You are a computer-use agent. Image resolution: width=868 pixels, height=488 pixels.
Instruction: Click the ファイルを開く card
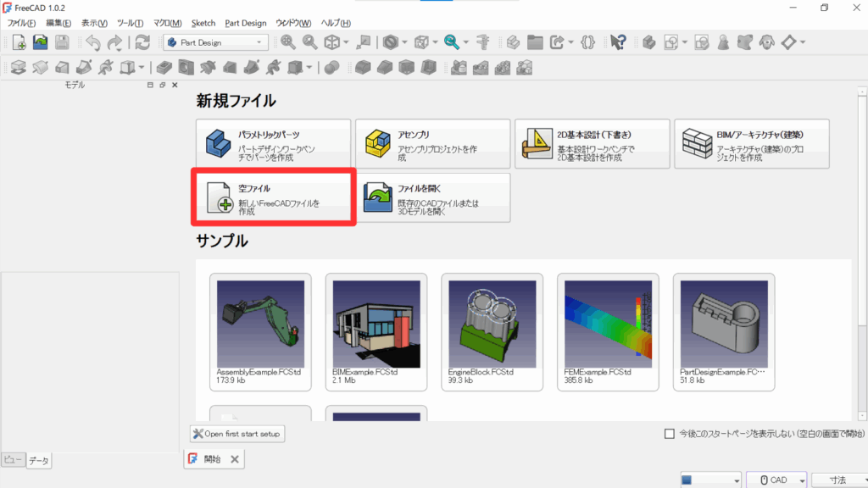click(x=432, y=198)
